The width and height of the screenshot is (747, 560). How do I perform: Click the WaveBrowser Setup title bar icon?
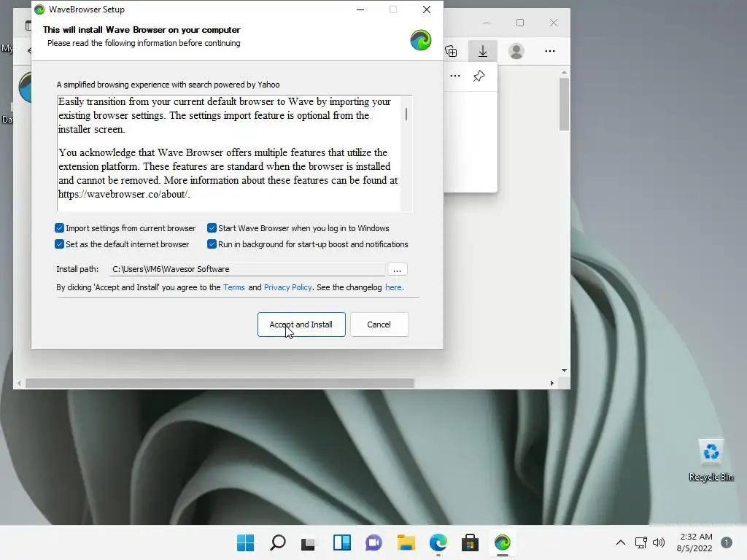(x=39, y=9)
